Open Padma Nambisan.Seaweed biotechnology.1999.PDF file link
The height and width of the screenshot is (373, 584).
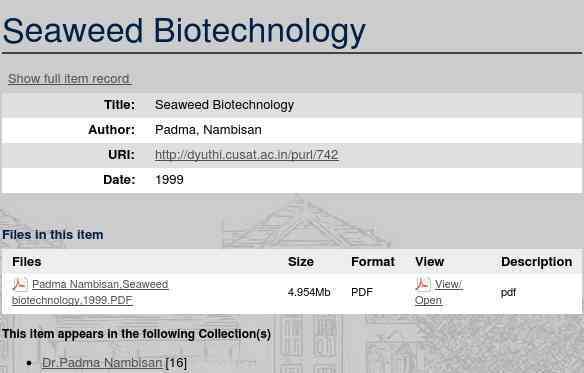(90, 292)
